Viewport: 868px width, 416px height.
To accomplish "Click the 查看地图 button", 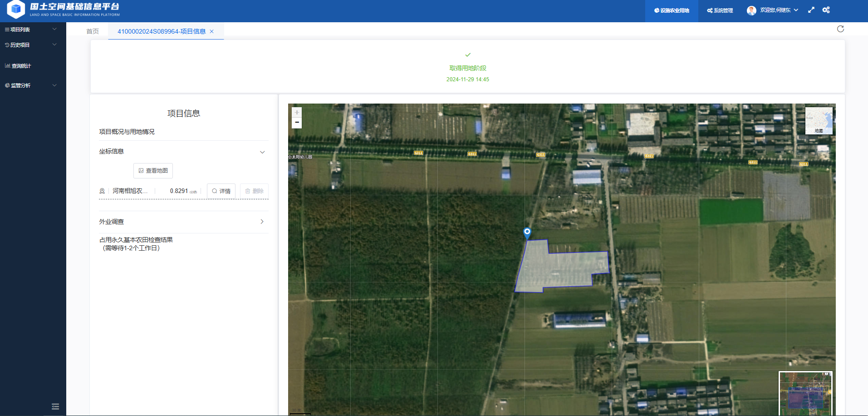I will 153,171.
